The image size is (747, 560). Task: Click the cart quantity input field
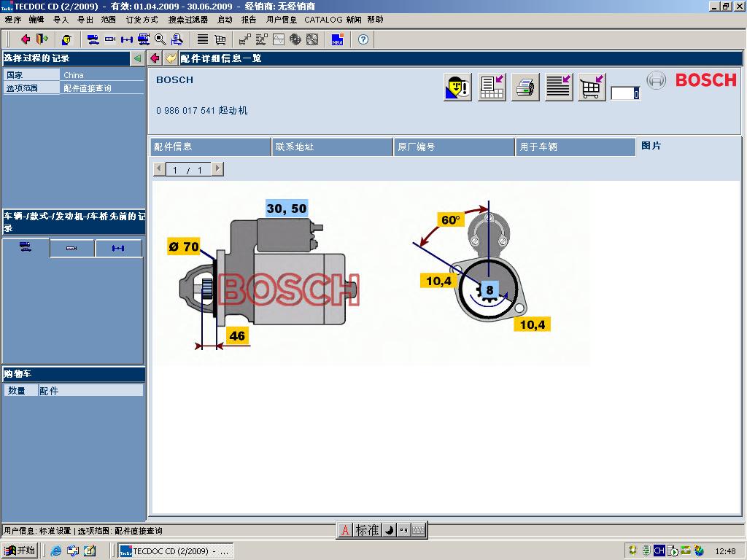[625, 93]
